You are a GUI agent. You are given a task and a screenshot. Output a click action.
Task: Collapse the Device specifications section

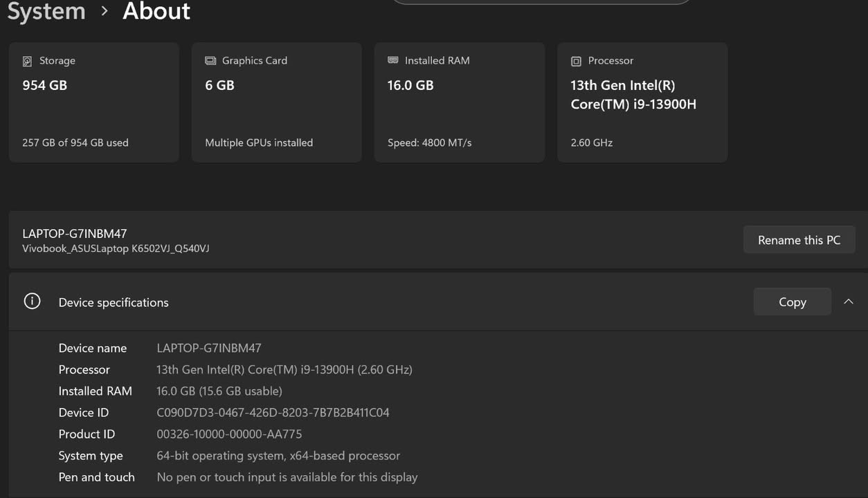tap(849, 302)
